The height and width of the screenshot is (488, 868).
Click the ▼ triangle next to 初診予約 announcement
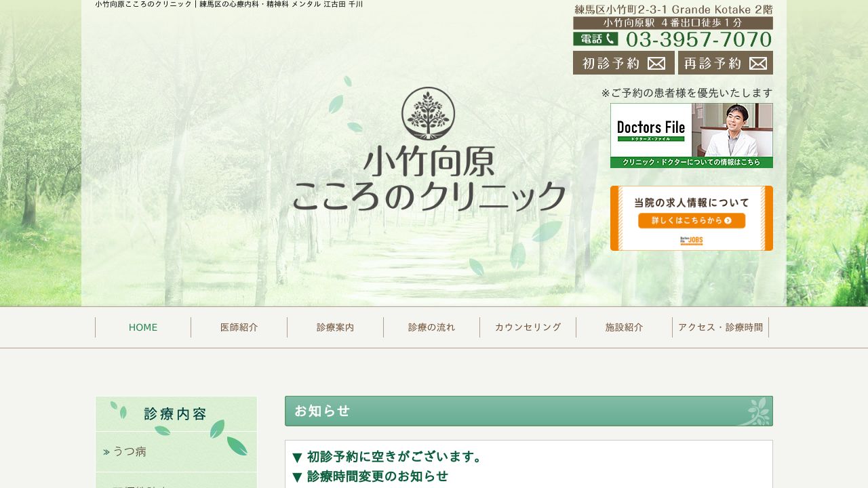pos(297,457)
